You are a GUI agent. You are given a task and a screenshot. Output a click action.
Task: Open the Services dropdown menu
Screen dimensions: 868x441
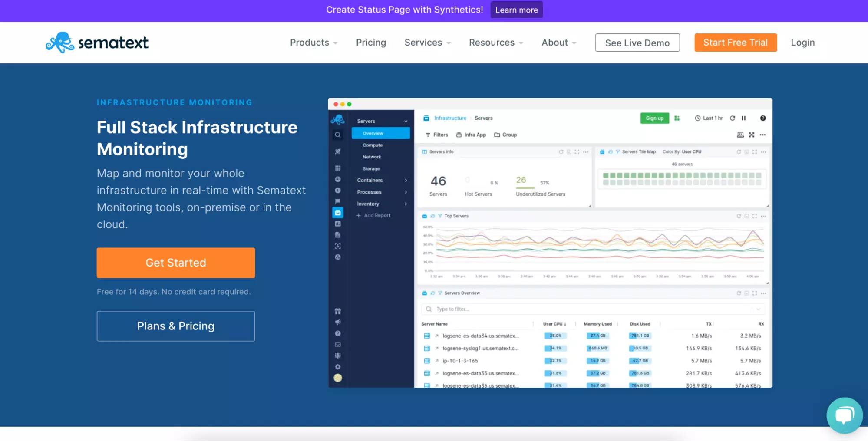428,43
